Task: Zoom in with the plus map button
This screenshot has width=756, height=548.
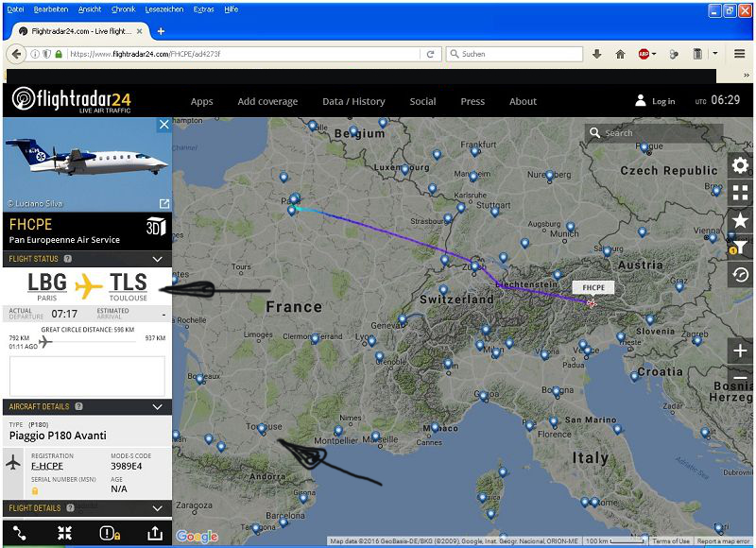Action: pyautogui.click(x=740, y=351)
